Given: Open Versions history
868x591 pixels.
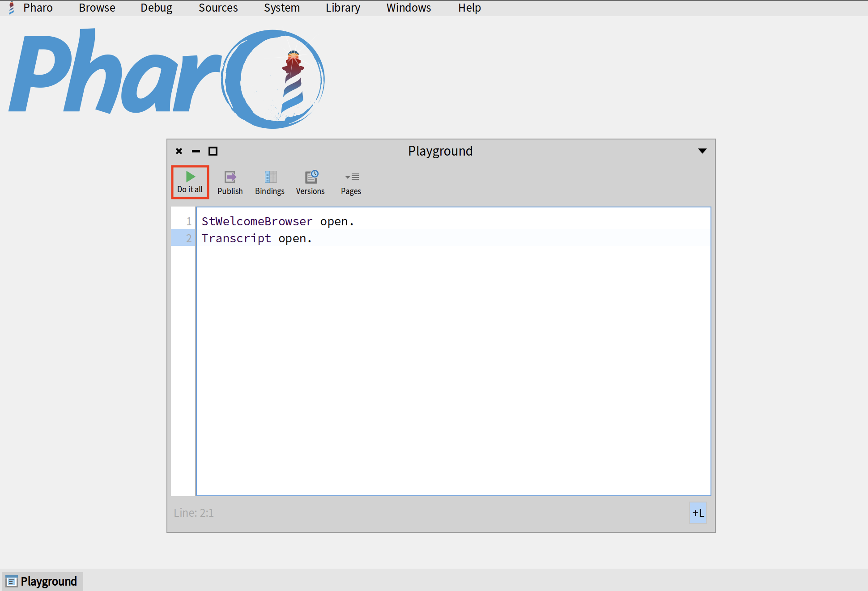Looking at the screenshot, I should pyautogui.click(x=311, y=183).
